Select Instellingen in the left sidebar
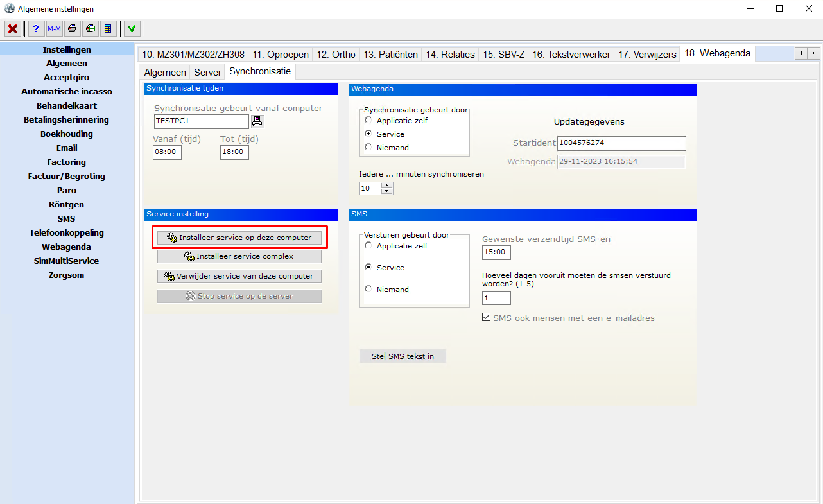Image resolution: width=823 pixels, height=504 pixels. coord(67,49)
